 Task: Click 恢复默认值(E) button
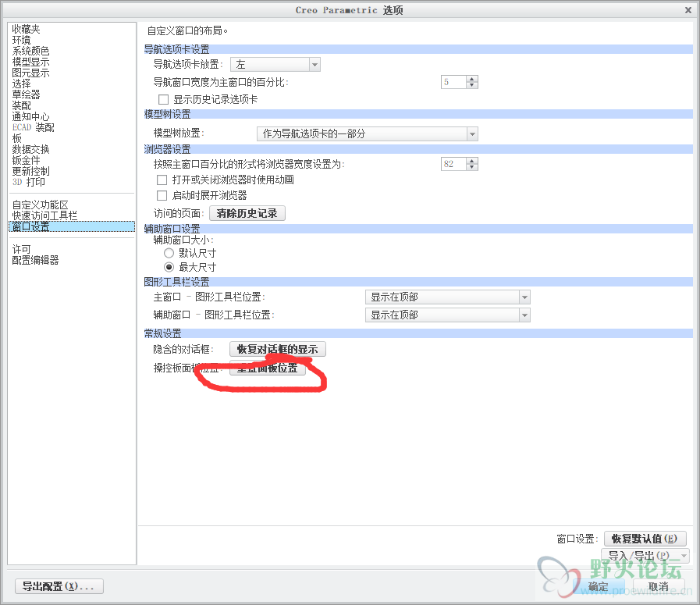(x=645, y=539)
